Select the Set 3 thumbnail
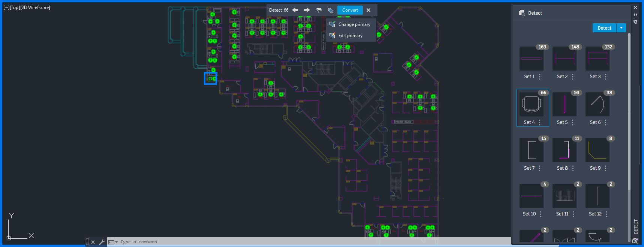The height and width of the screenshot is (247, 644). [x=598, y=59]
